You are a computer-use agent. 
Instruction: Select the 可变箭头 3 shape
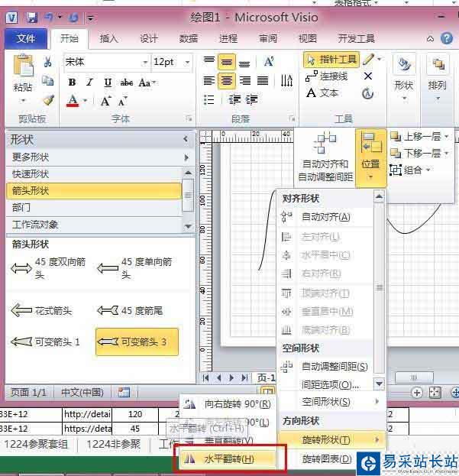[x=137, y=342]
